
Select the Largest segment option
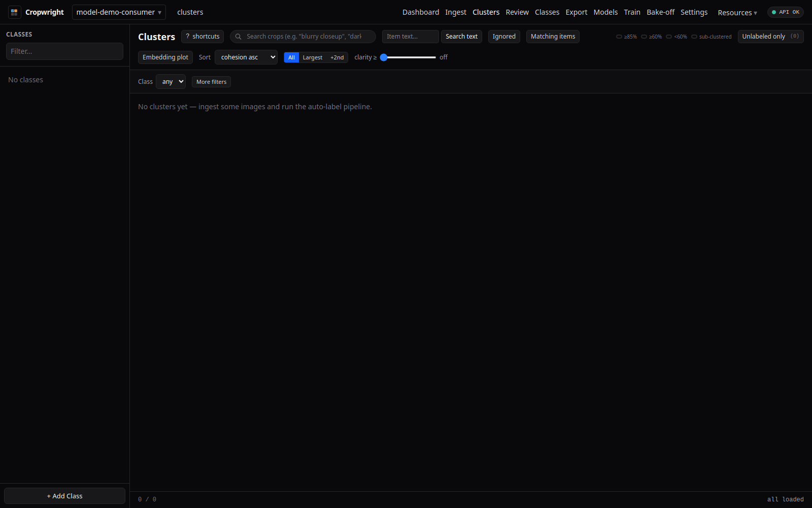coord(313,57)
